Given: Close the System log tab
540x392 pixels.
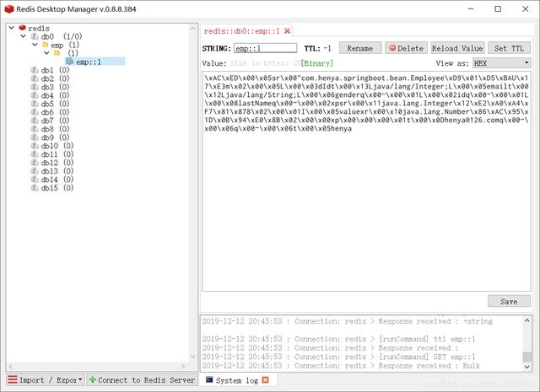Looking at the screenshot, I should point(265,380).
